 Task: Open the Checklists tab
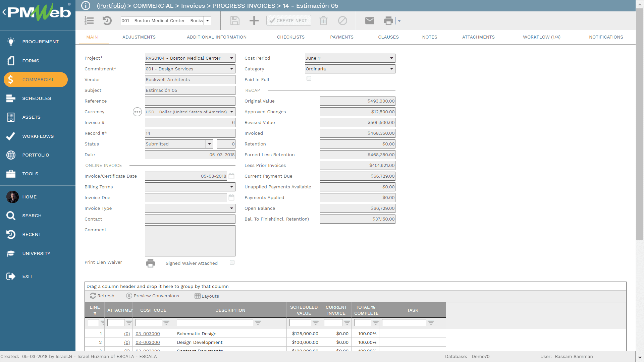pyautogui.click(x=291, y=37)
